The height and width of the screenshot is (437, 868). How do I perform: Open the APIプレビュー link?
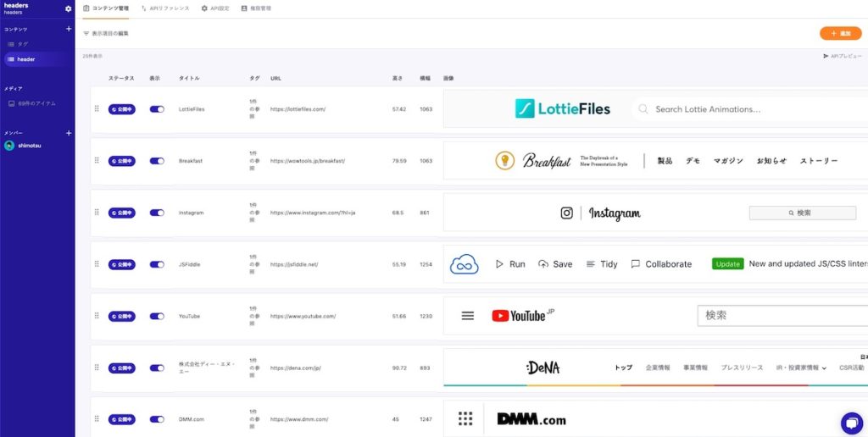point(842,57)
